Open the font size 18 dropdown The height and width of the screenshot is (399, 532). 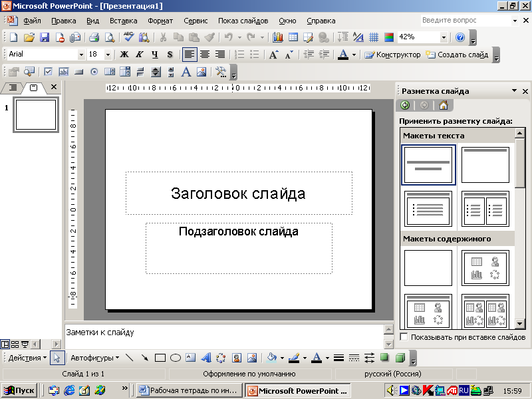point(108,55)
